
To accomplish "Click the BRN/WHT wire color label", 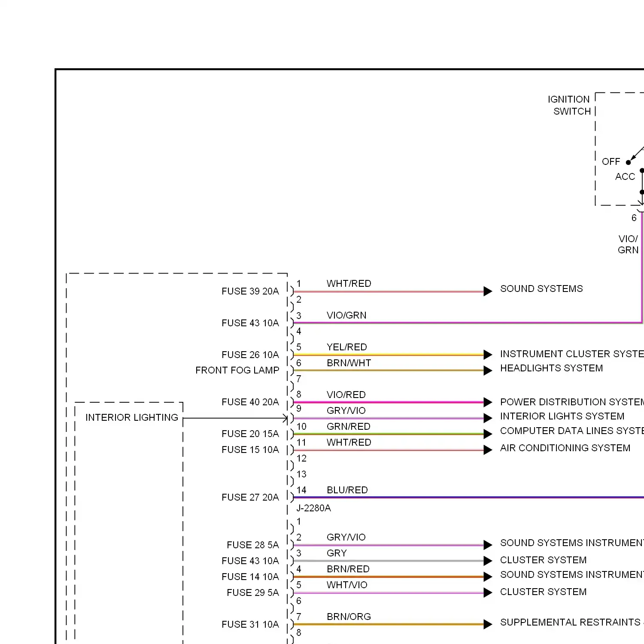I will click(349, 363).
